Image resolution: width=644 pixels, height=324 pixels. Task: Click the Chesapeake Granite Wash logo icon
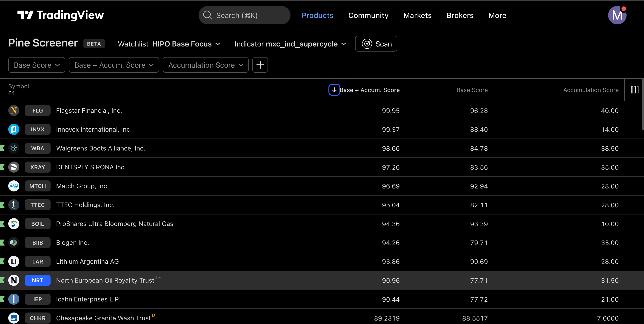[x=14, y=318]
